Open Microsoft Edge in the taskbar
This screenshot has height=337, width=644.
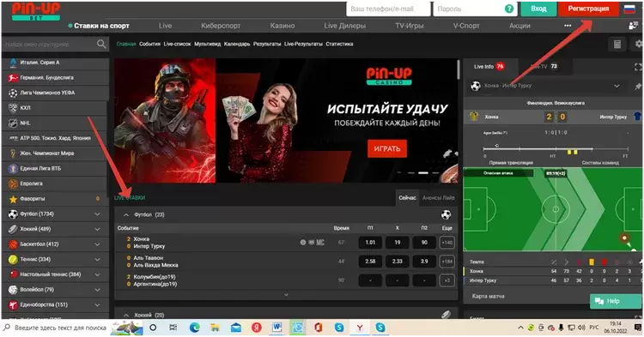click(194, 328)
